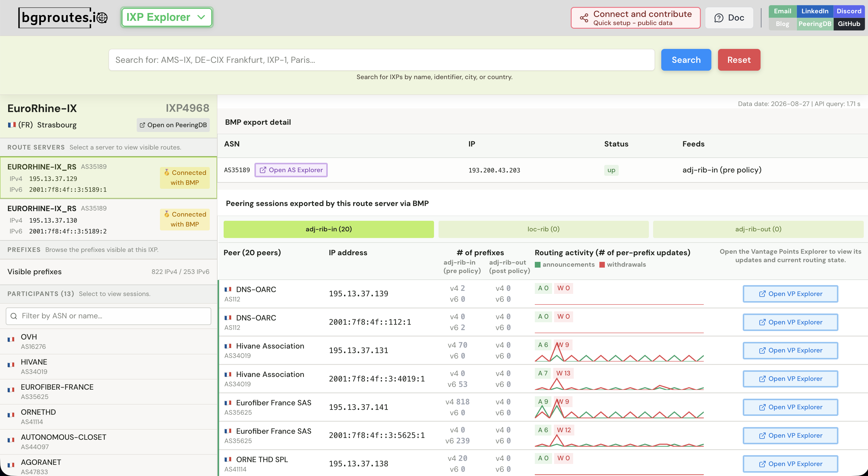Open VP Explorer for Hivane Association 195.13.37.131
The width and height of the screenshot is (868, 476).
point(790,351)
